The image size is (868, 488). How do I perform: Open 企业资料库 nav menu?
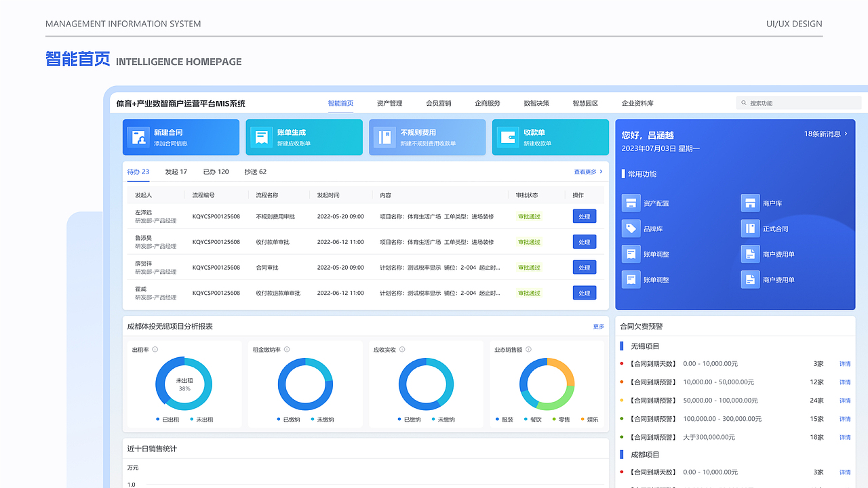coord(637,104)
